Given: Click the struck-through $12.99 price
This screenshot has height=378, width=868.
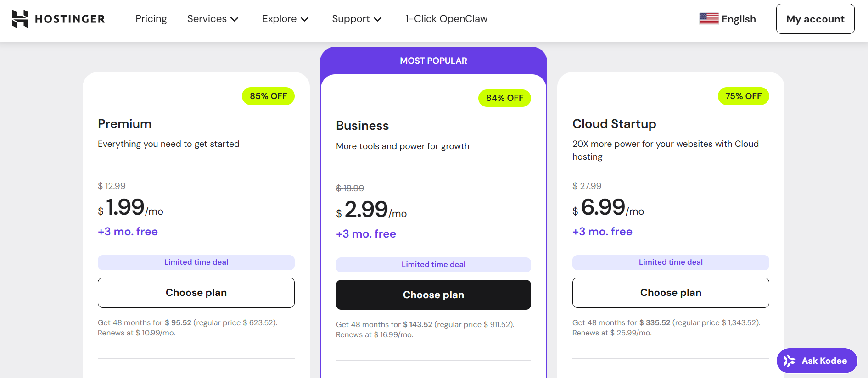Looking at the screenshot, I should (x=112, y=186).
